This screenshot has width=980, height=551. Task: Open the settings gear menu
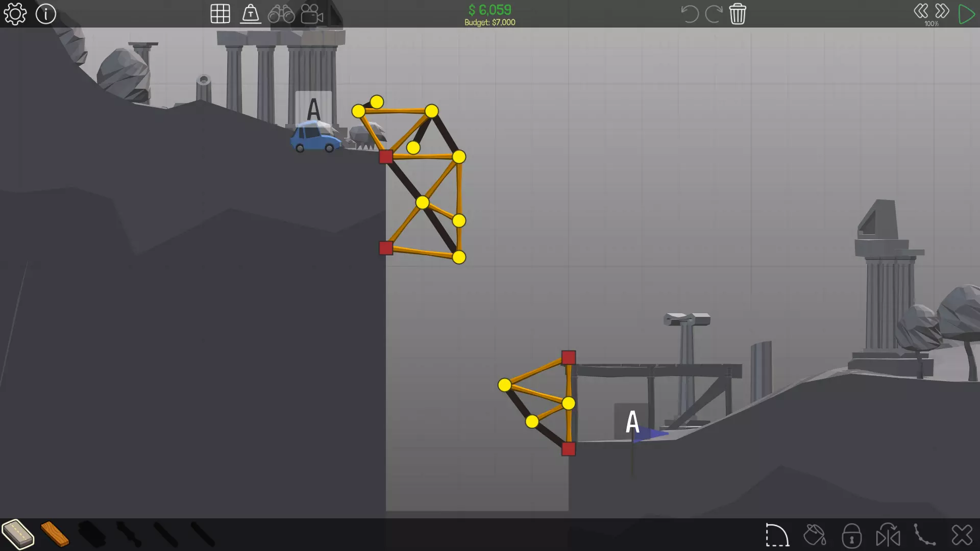point(15,14)
